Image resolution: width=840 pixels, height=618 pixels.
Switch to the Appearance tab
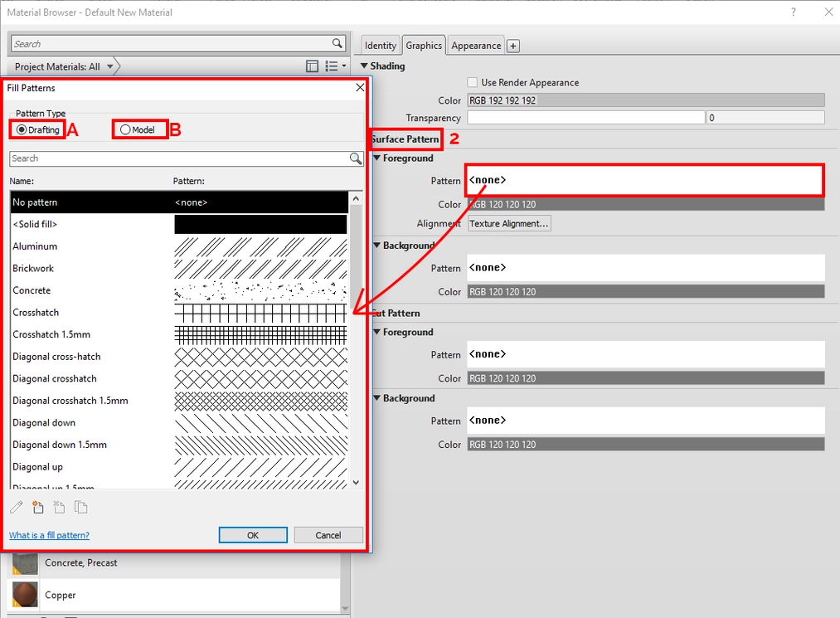click(x=475, y=46)
